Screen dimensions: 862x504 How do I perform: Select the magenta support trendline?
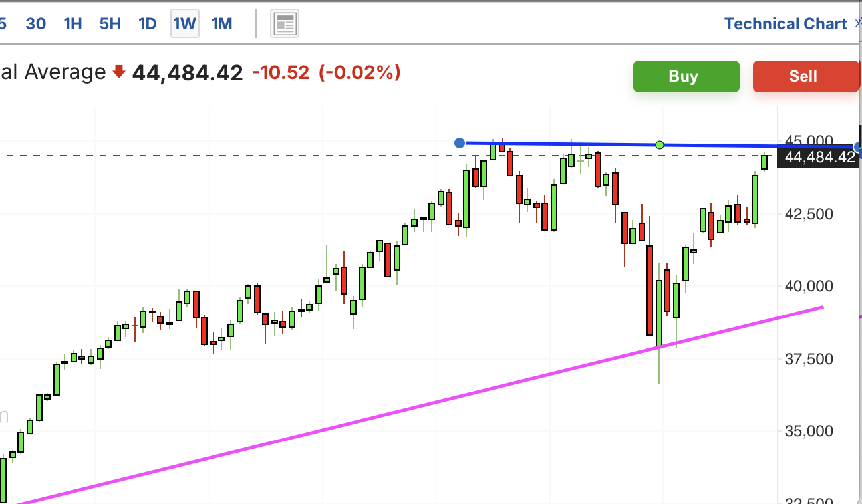click(419, 406)
